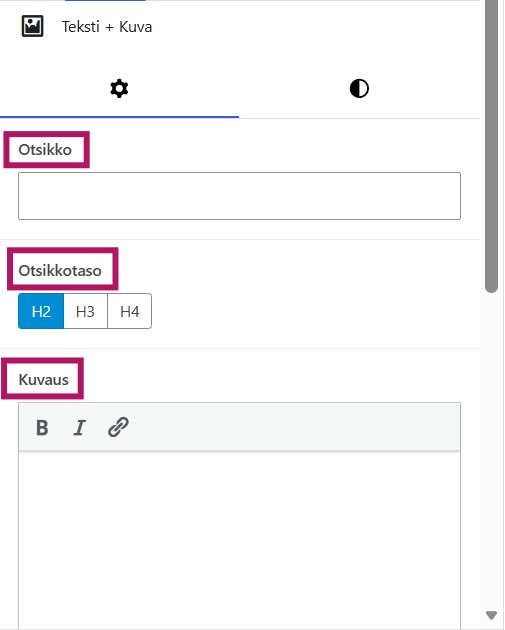Insert a link in Kuvaus editor
Image resolution: width=505 pixels, height=630 pixels.
tap(118, 427)
